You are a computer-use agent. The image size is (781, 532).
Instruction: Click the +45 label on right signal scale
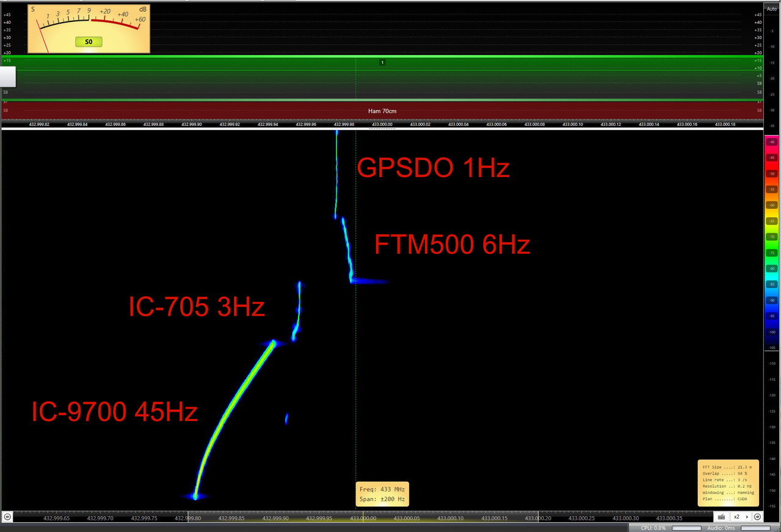click(x=758, y=15)
